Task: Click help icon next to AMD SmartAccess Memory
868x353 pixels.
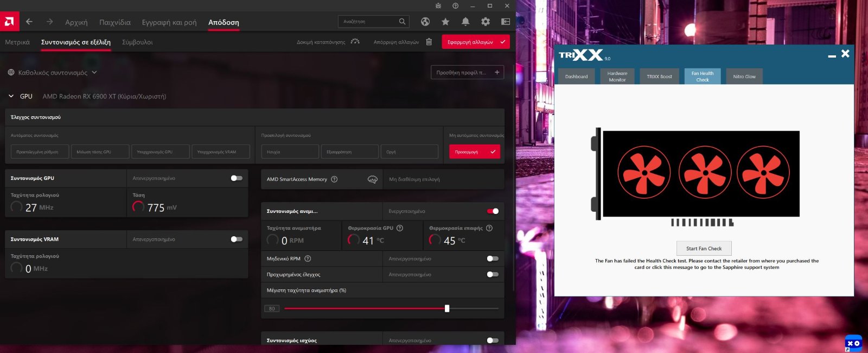Action: coord(334,179)
